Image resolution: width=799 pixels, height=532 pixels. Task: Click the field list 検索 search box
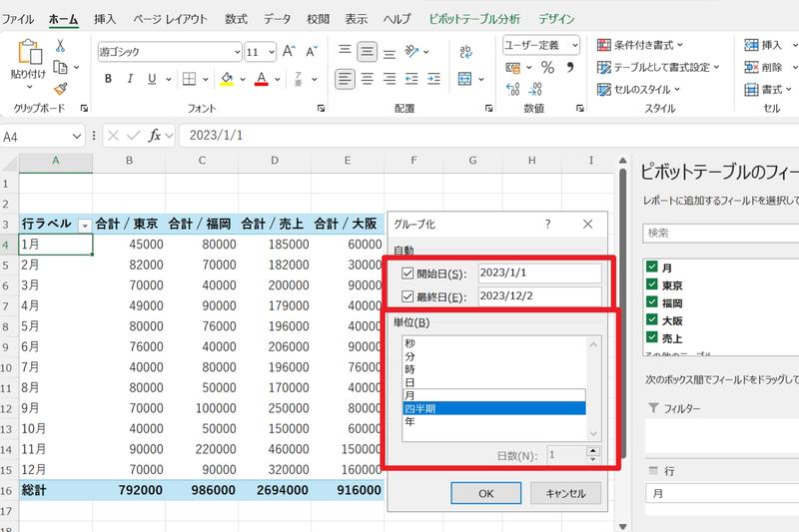(720, 234)
